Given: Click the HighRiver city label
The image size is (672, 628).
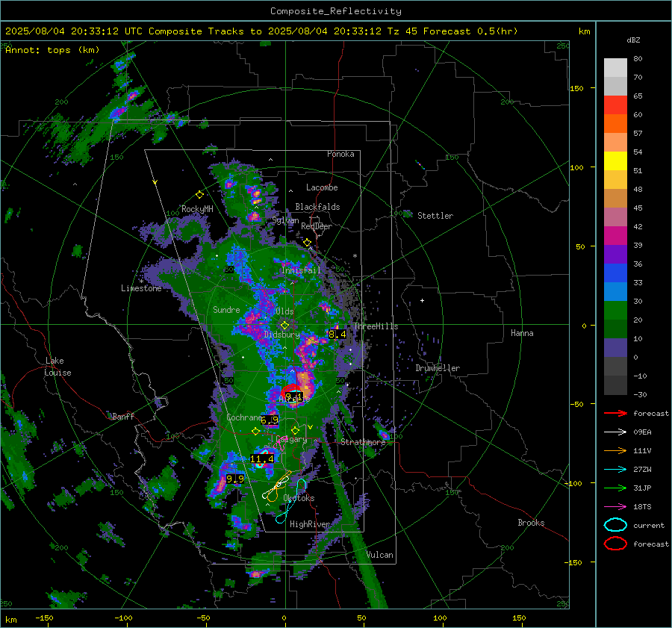Looking at the screenshot, I should [309, 524].
